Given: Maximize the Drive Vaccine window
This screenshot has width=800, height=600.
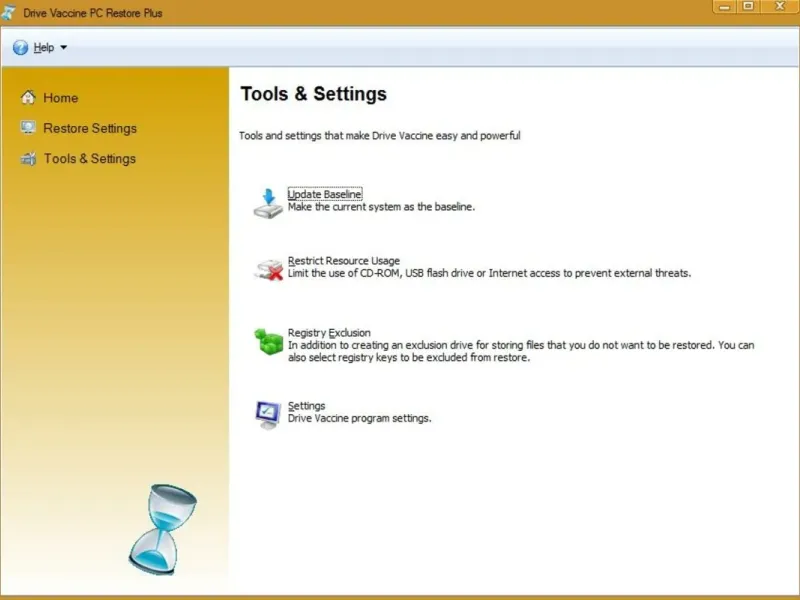Looking at the screenshot, I should (x=748, y=7).
